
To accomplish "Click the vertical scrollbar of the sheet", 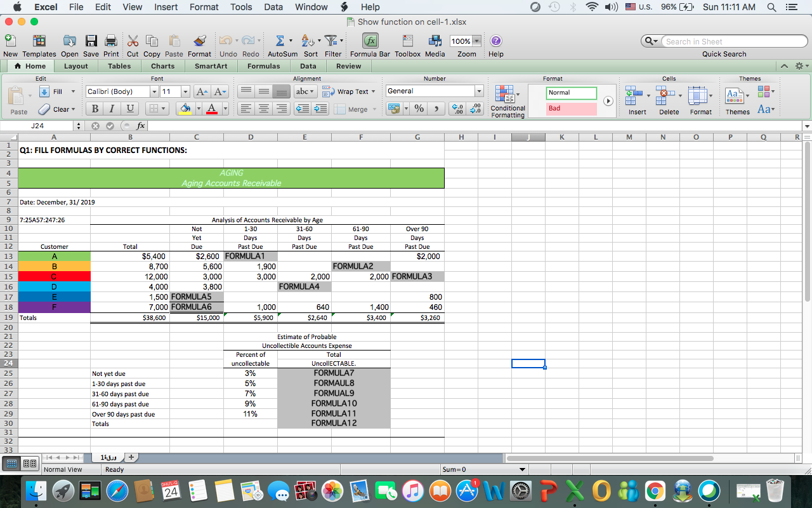I will (807, 222).
